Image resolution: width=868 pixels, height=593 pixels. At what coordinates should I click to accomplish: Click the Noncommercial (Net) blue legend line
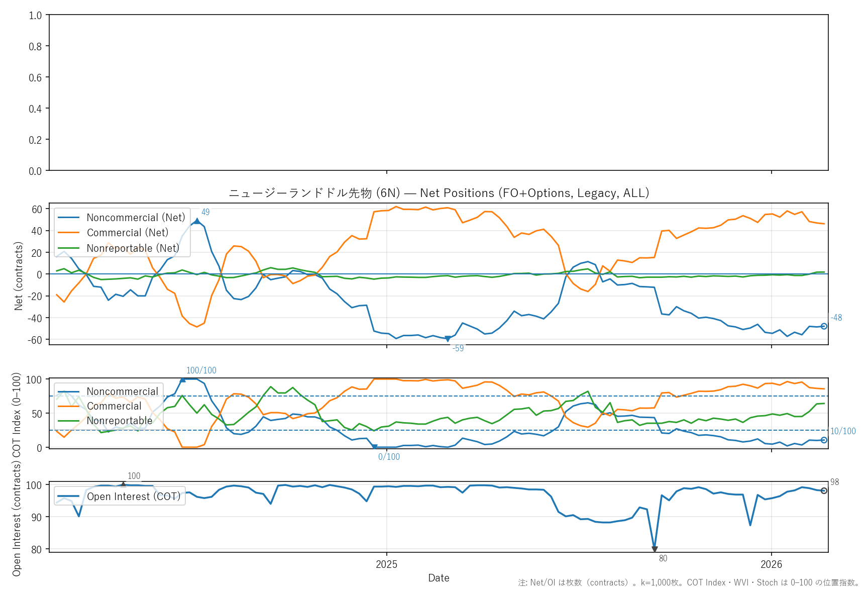pyautogui.click(x=69, y=218)
